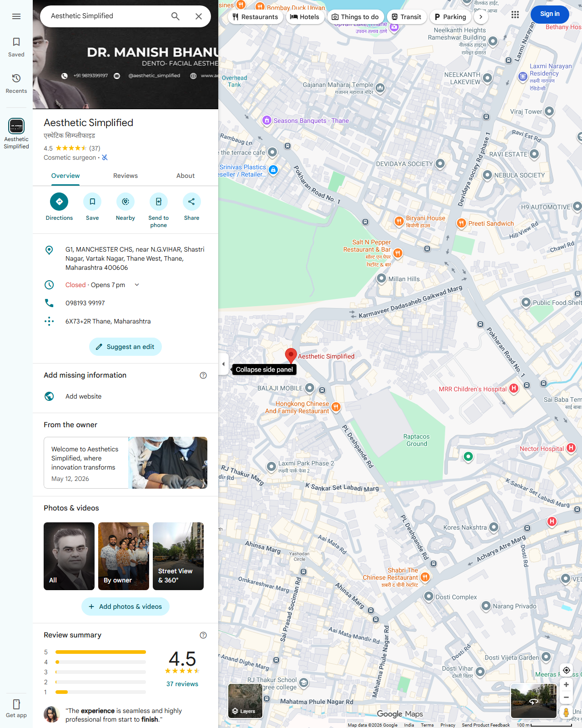
Task: Click Send Product Feedback link
Action: (486, 725)
